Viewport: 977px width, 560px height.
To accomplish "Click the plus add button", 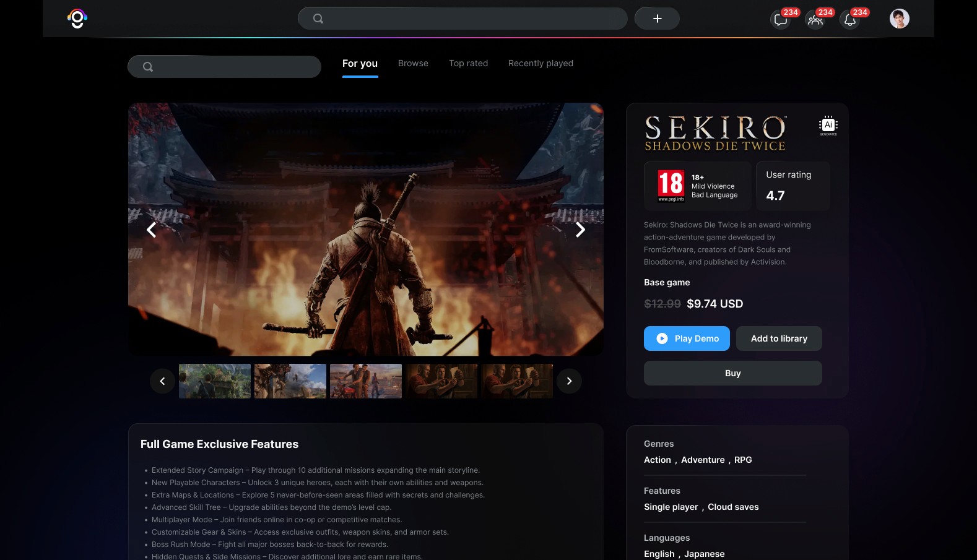I will click(x=657, y=19).
